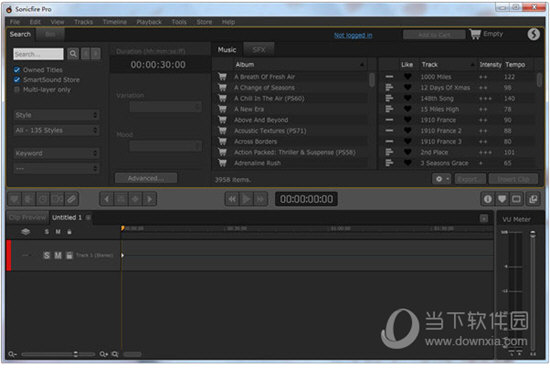Like the 148th Song track heart
The height and width of the screenshot is (368, 550).
tap(407, 98)
